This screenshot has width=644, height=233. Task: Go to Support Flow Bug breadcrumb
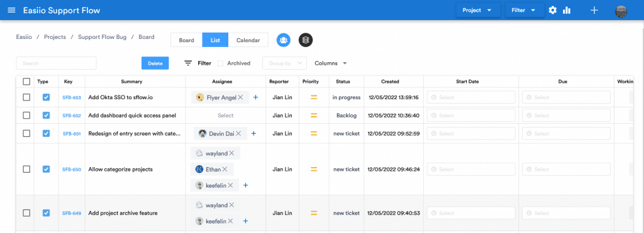tap(103, 37)
